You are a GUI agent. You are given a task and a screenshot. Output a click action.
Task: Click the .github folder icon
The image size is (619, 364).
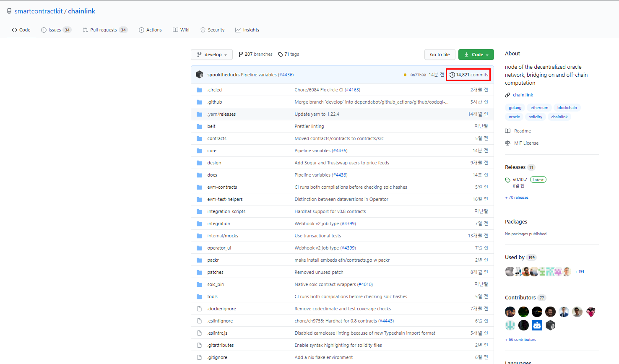(x=200, y=102)
